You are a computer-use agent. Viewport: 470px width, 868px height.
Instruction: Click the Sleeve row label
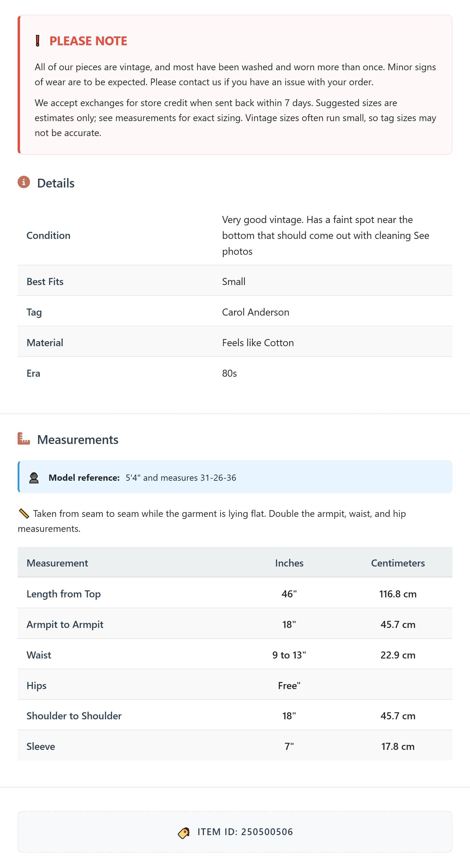click(41, 746)
